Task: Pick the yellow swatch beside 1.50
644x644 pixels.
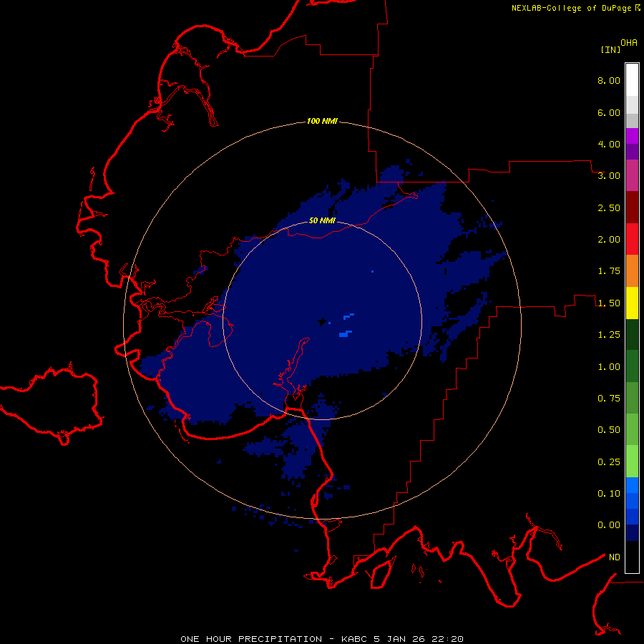Action: click(632, 303)
